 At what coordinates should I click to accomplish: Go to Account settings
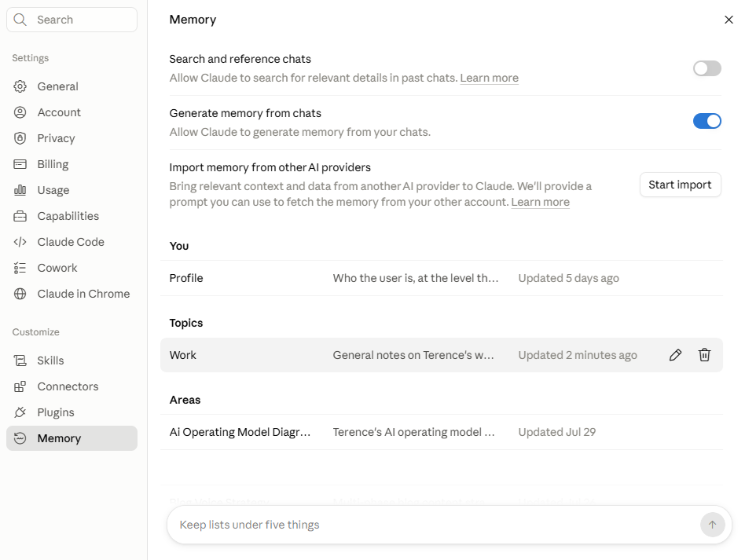(x=72, y=112)
